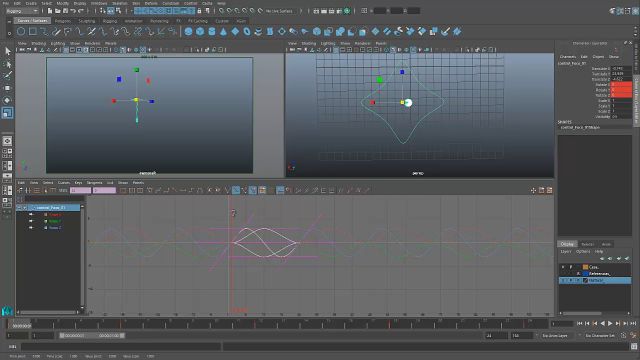Open the Rigging shelf tab
The image size is (640, 360).
pos(110,21)
